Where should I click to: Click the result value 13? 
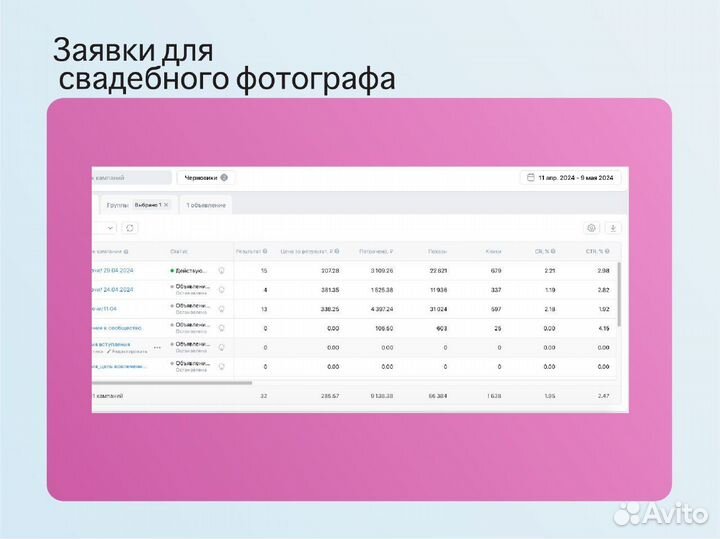pos(264,309)
